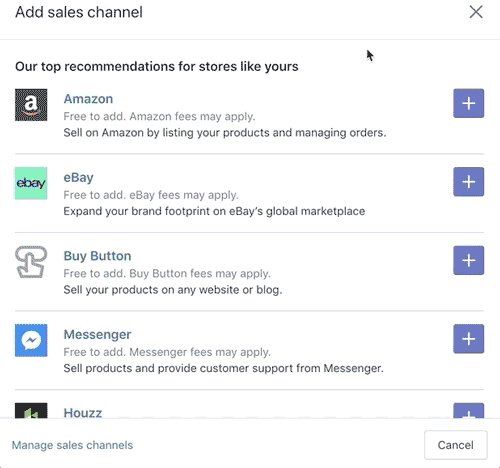Click the Messenger logo icon

[31, 340]
